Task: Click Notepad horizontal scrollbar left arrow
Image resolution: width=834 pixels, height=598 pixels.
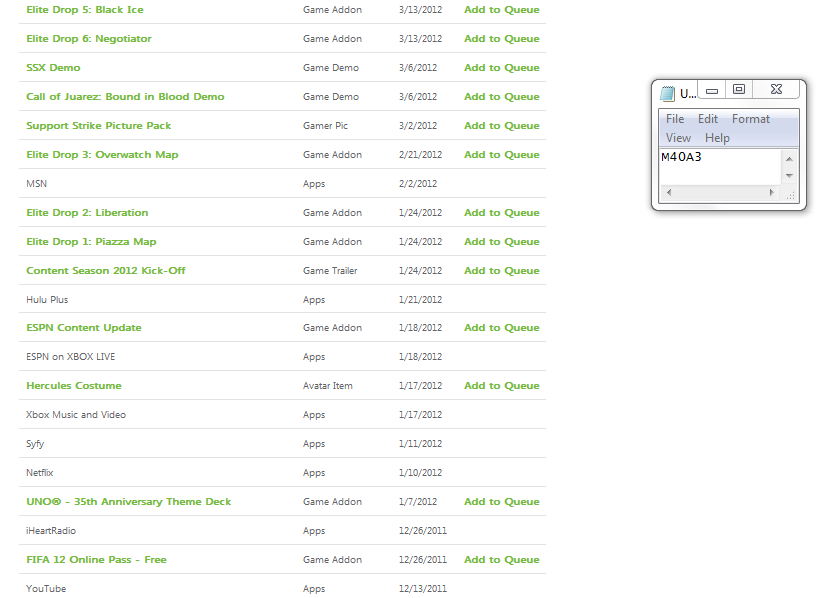Action: click(x=669, y=193)
